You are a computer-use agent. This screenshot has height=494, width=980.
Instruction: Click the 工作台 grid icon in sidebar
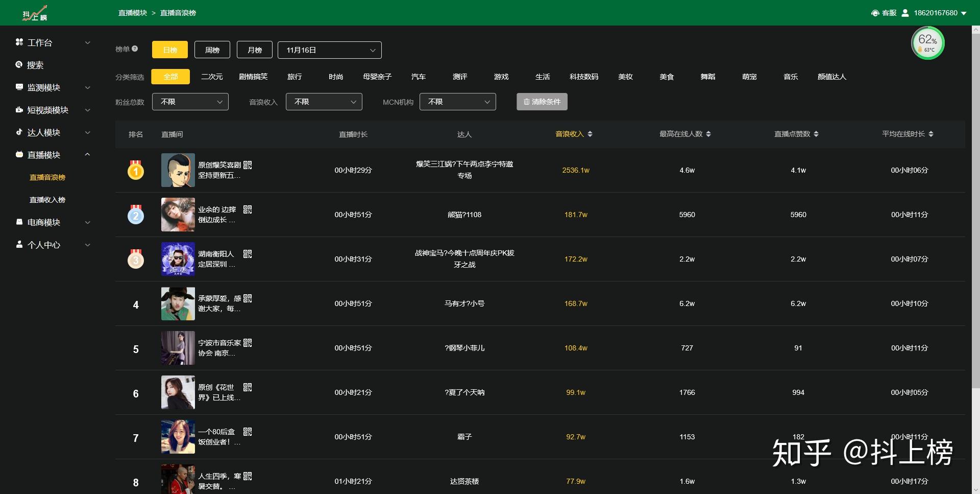pos(19,42)
